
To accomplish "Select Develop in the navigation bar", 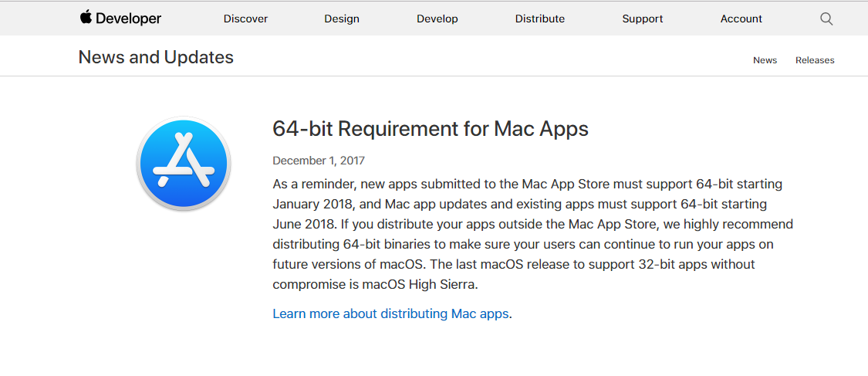I will (437, 19).
